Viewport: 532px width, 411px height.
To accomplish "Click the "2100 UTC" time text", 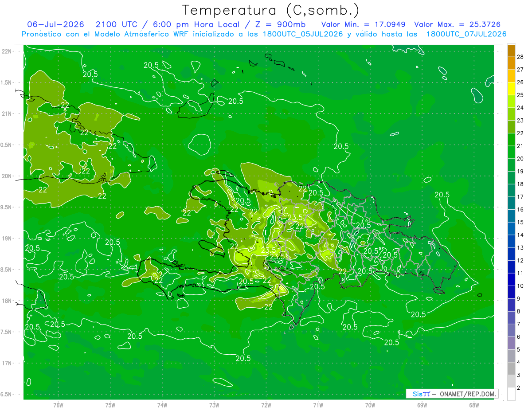I will tap(116, 24).
